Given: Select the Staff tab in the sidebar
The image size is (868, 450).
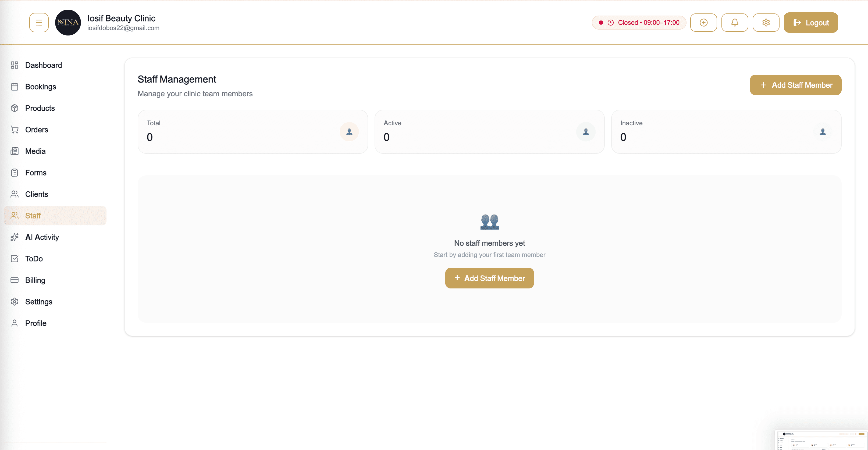Looking at the screenshot, I should click(x=33, y=216).
